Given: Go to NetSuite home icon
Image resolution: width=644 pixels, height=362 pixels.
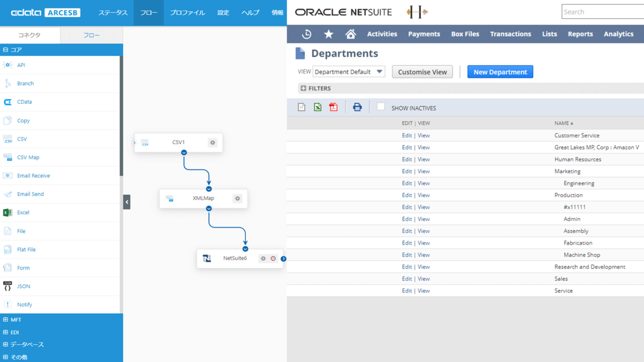Looking at the screenshot, I should (x=350, y=34).
